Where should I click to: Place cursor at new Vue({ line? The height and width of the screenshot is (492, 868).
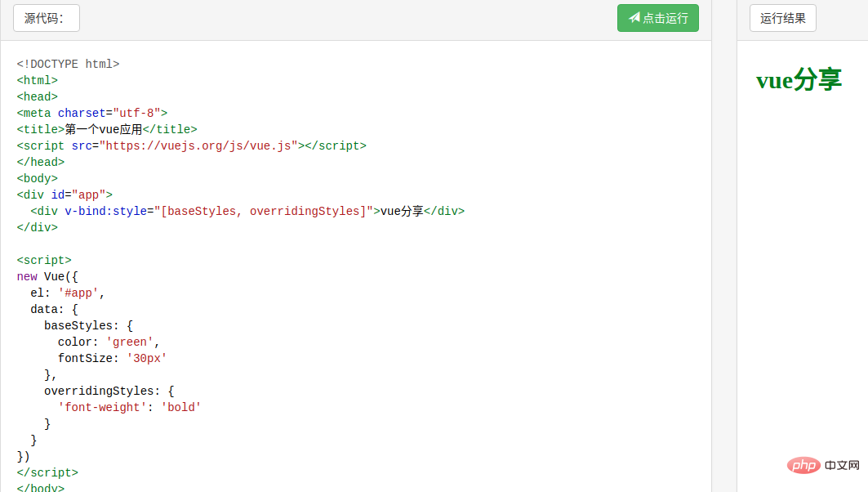[47, 276]
